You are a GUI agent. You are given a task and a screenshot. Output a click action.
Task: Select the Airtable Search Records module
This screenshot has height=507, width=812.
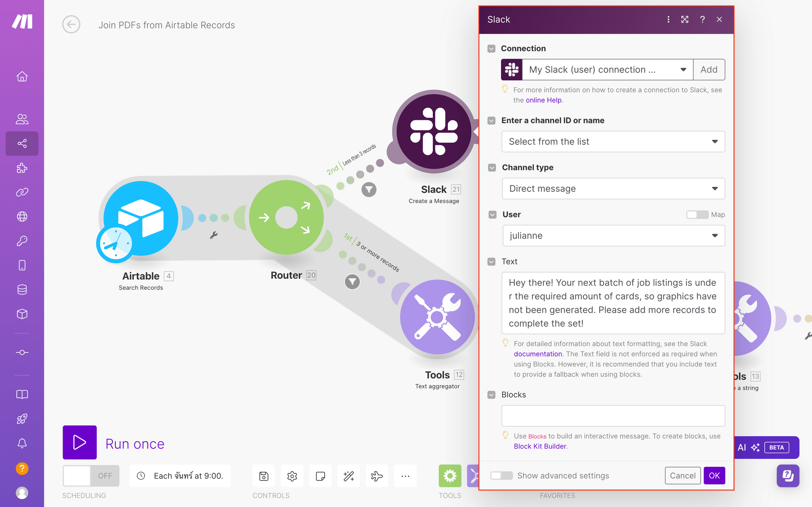140,218
